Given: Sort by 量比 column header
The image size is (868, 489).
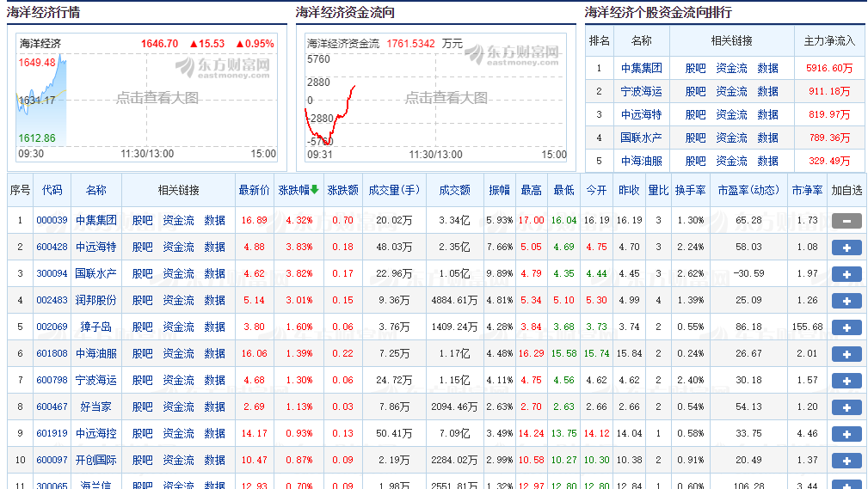Looking at the screenshot, I should point(658,190).
